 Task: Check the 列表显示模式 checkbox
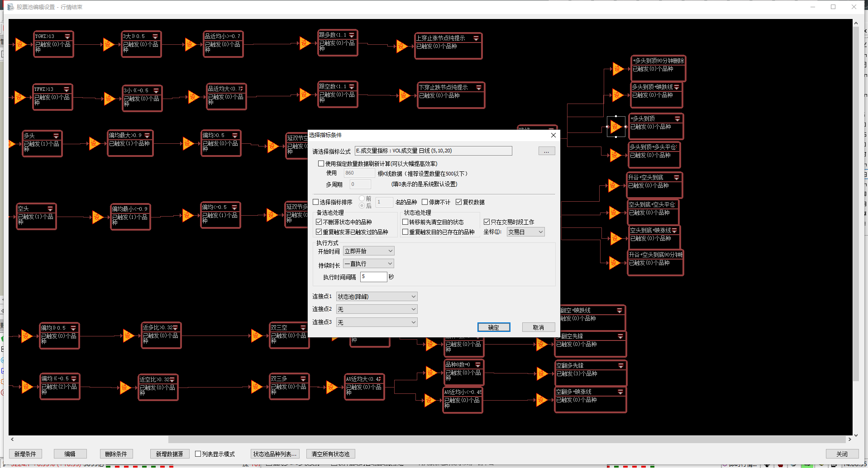point(198,454)
